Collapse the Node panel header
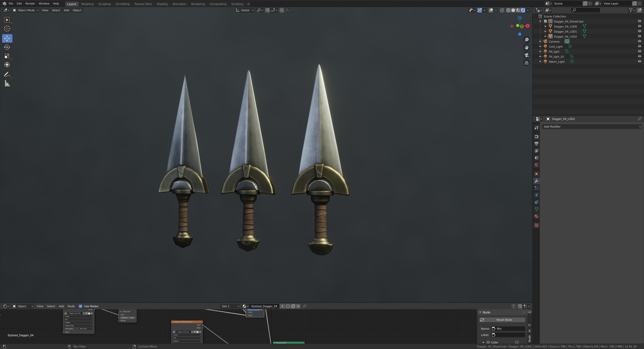The width and height of the screenshot is (644, 349). 480,312
